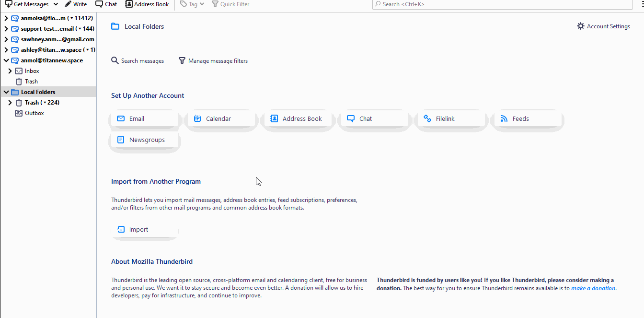This screenshot has height=318, width=644.
Task: Click the Get Messages button
Action: (x=27, y=4)
